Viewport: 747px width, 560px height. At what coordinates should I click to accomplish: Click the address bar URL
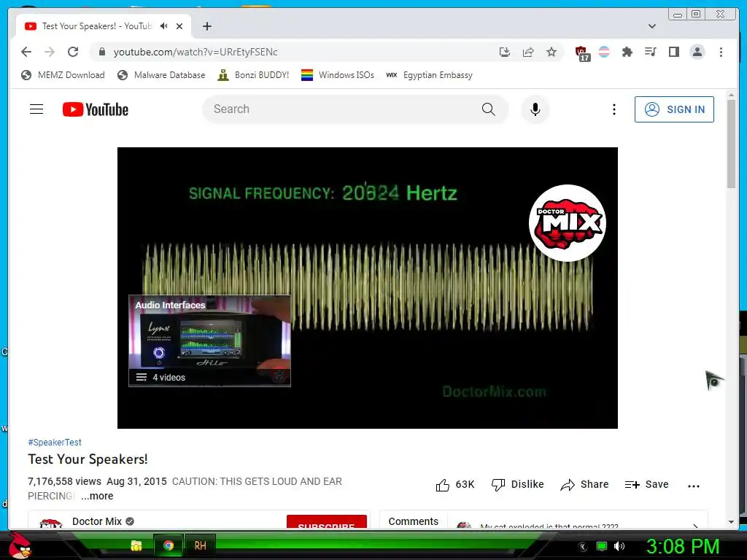point(196,52)
